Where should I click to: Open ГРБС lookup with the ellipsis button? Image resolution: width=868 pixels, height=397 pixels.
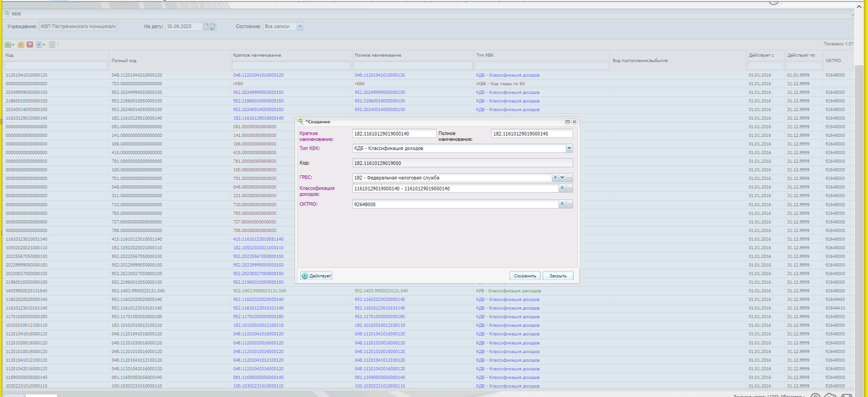click(x=569, y=178)
